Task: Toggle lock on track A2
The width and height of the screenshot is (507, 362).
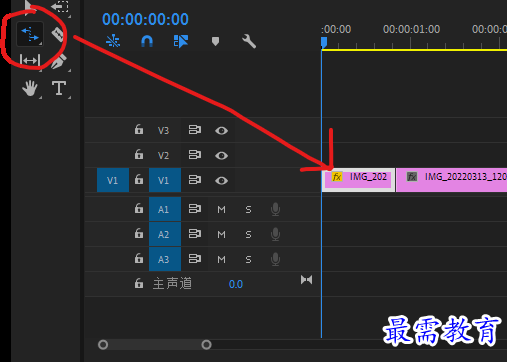Action: [x=139, y=233]
